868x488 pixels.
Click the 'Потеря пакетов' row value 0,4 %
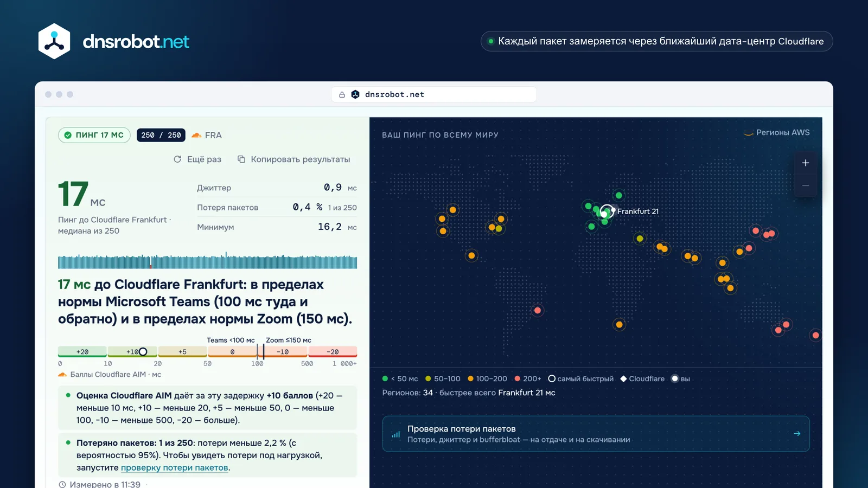tap(308, 207)
